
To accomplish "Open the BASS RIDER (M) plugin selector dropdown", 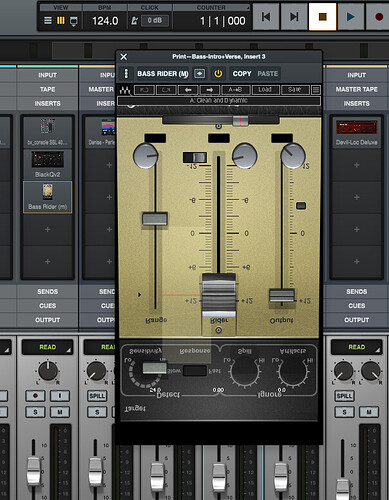I will [163, 74].
